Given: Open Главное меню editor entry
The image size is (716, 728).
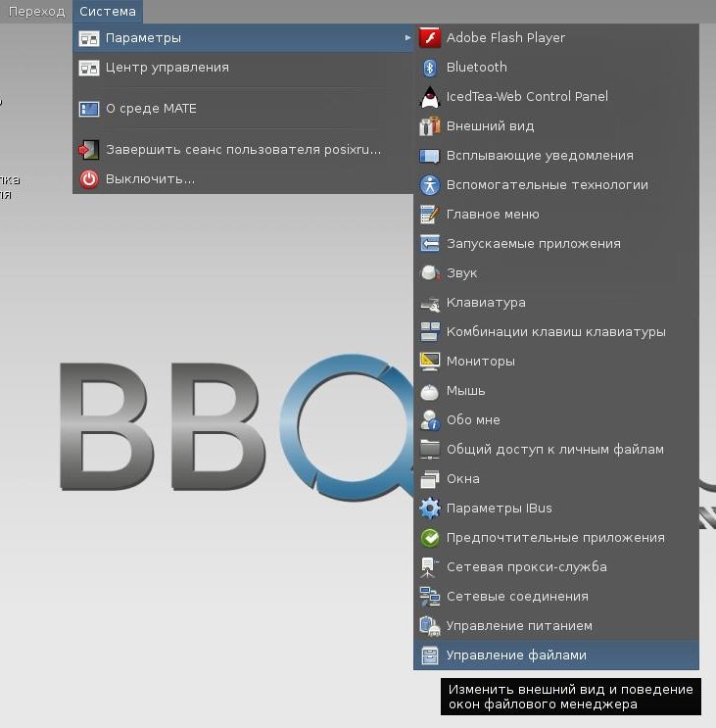Looking at the screenshot, I should (556, 215).
